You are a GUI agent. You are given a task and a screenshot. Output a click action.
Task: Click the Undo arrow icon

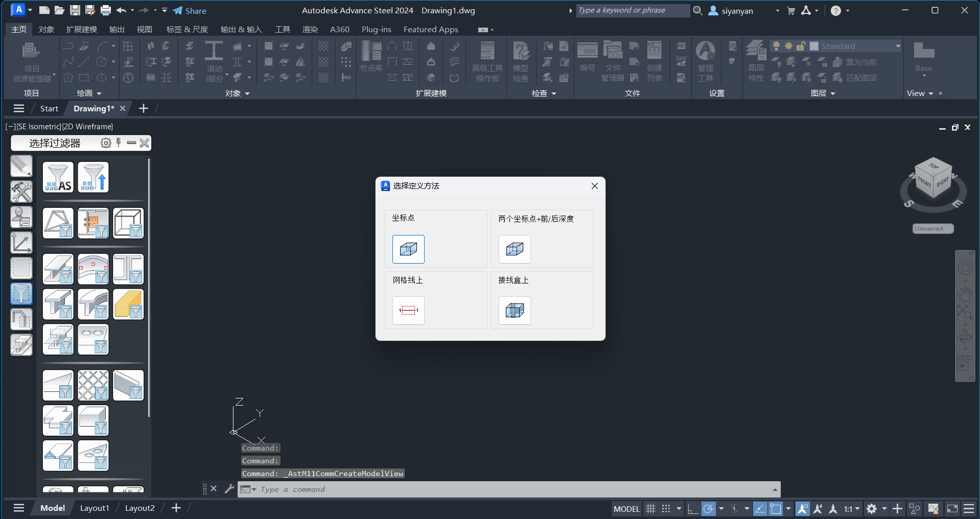coord(121,10)
